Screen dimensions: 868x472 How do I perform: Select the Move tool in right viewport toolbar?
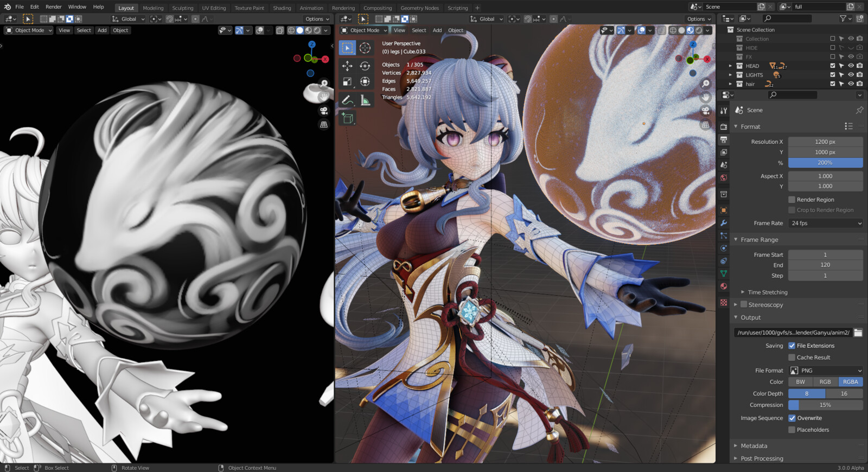point(347,66)
